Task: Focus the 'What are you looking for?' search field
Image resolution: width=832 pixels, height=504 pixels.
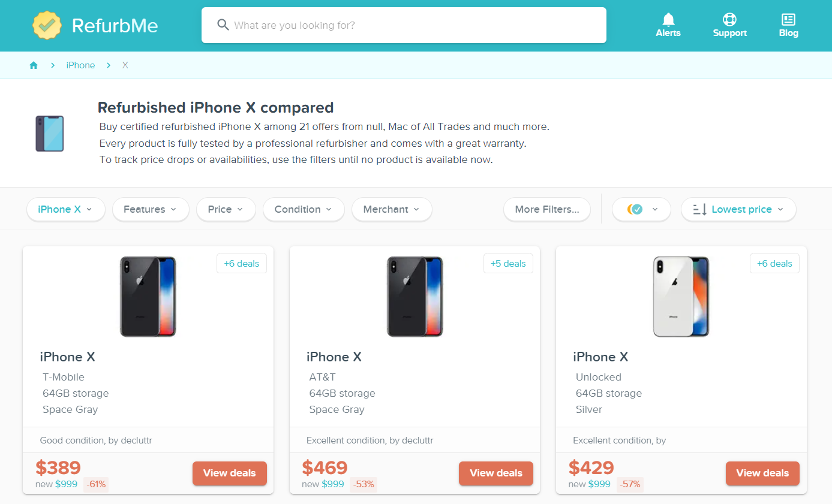Action: tap(414, 25)
